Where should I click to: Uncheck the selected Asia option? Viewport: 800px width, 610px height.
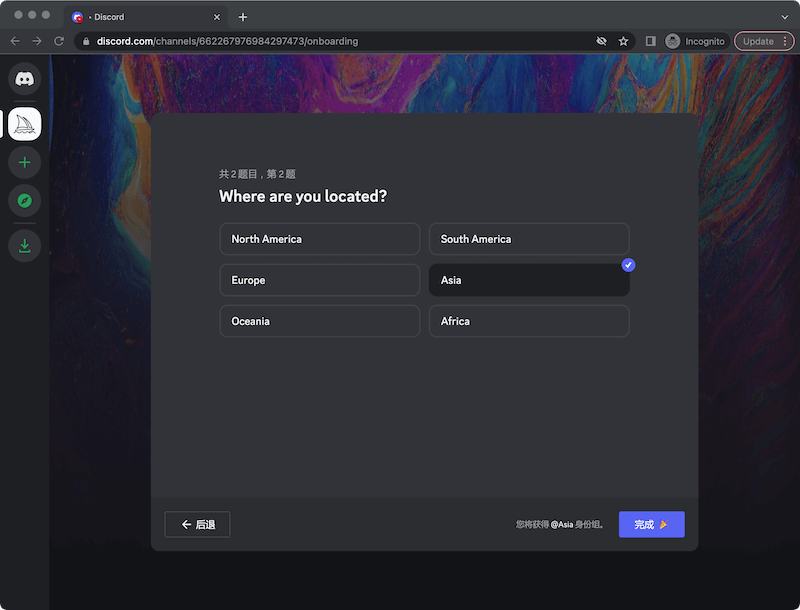click(x=528, y=280)
